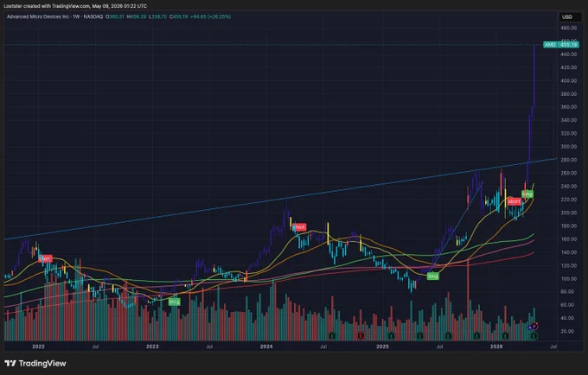
Task: Click the 100.00 price axis label
Action: 568,279
